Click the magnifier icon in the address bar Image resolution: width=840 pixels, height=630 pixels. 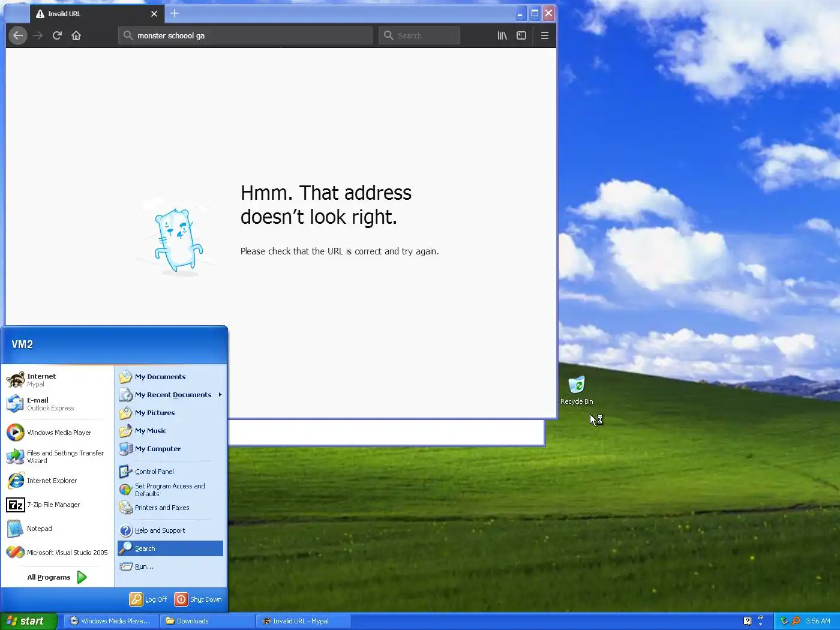pos(128,35)
